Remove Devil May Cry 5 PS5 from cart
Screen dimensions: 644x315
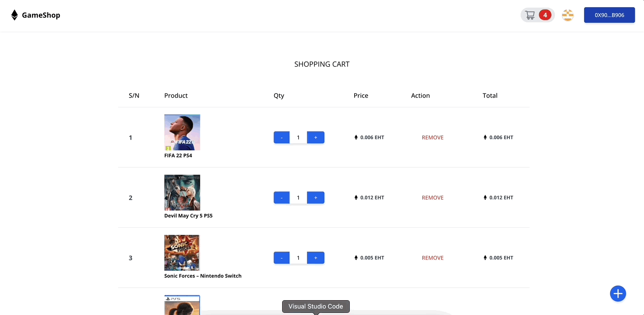[432, 197]
